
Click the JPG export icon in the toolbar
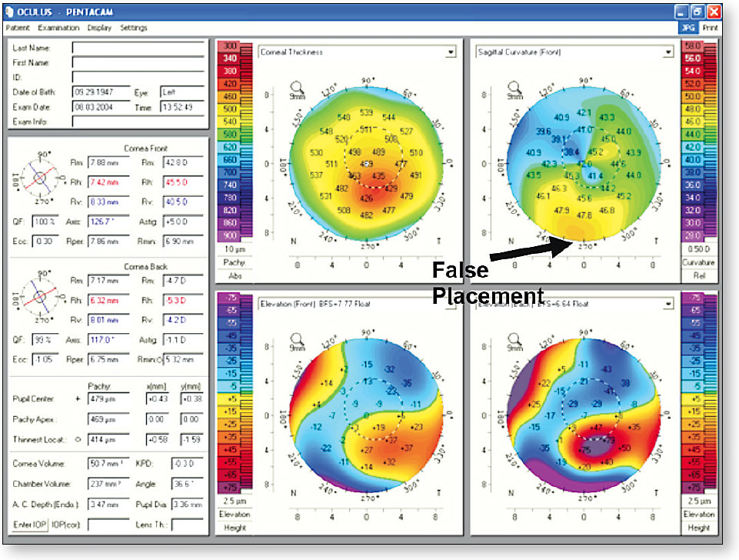click(x=691, y=26)
